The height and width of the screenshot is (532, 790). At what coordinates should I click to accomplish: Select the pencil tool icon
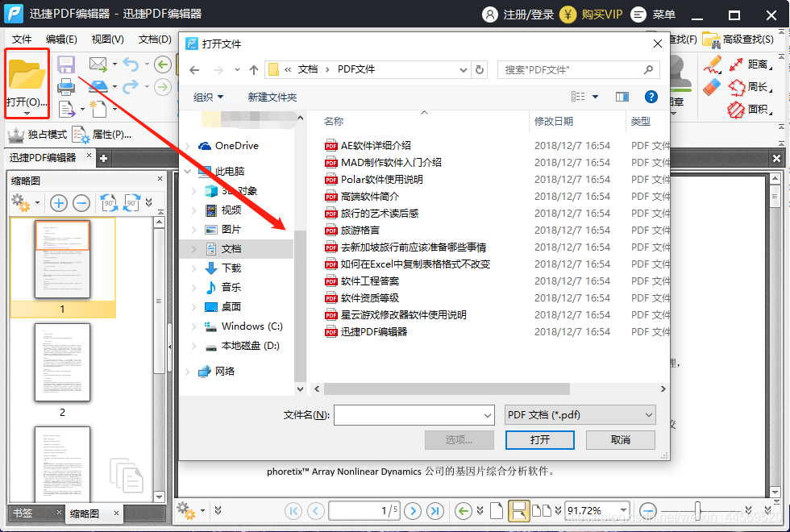coord(713,64)
